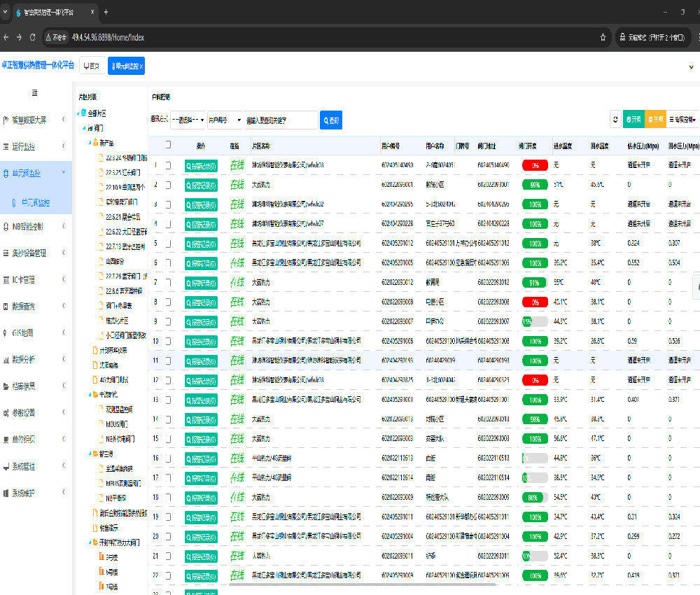The image size is (700, 595).
Task: Click the green 开阀 button
Action: (634, 119)
